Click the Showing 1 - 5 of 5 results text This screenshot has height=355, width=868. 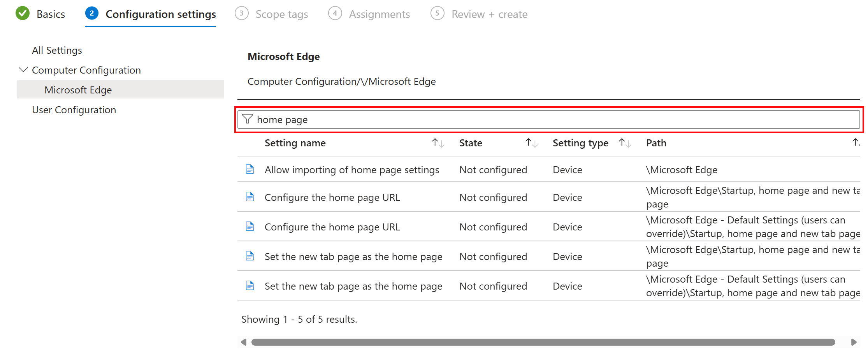pos(299,319)
